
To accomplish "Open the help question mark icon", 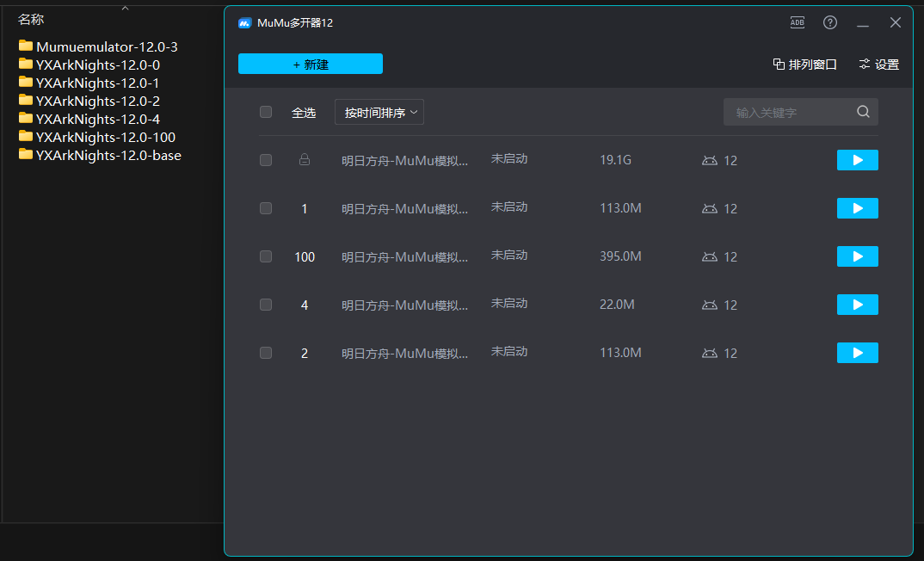I will [x=830, y=22].
